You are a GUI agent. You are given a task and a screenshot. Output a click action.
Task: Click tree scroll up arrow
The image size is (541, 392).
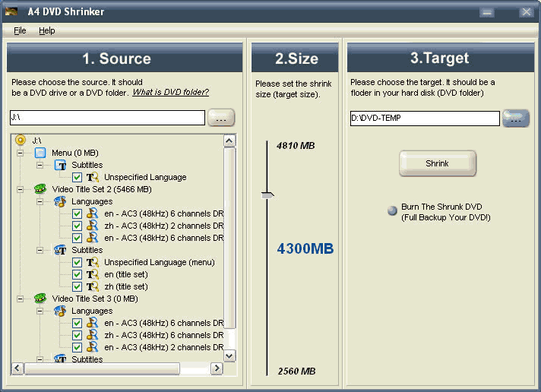pyautogui.click(x=229, y=141)
